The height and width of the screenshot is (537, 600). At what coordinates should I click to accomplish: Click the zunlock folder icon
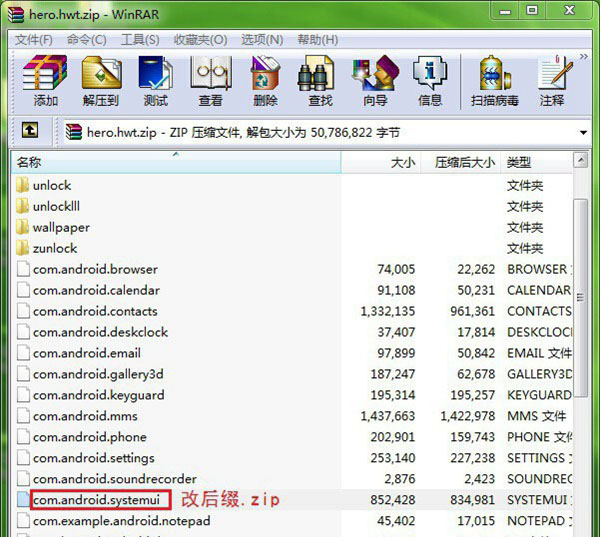[23, 248]
